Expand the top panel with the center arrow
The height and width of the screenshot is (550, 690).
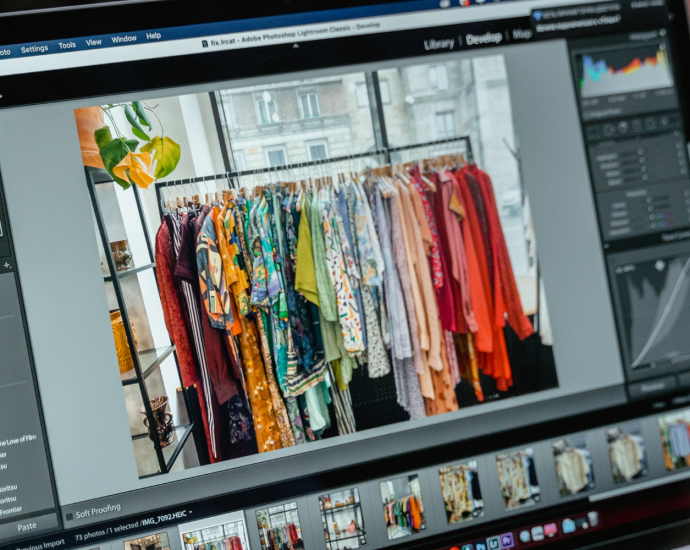point(296,45)
